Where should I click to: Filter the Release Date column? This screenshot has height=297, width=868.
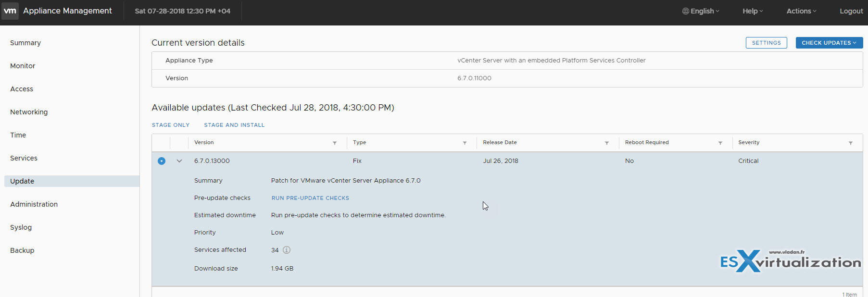607,143
